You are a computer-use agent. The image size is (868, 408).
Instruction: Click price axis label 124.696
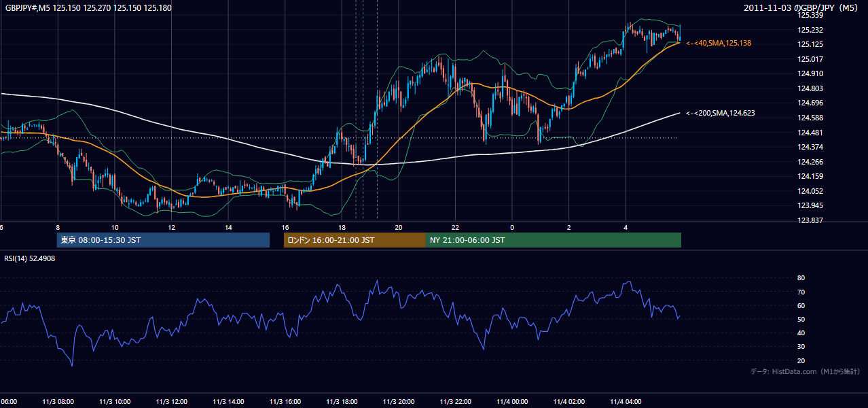tap(810, 103)
